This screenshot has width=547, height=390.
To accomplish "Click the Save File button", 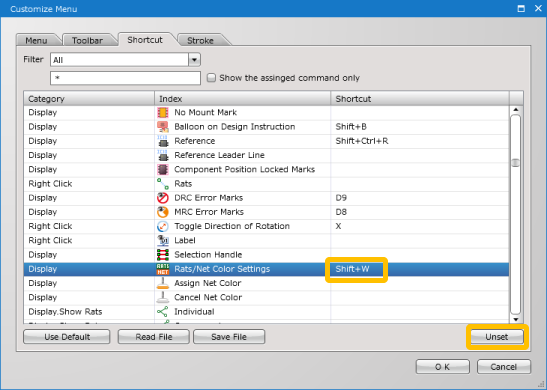I will [229, 337].
